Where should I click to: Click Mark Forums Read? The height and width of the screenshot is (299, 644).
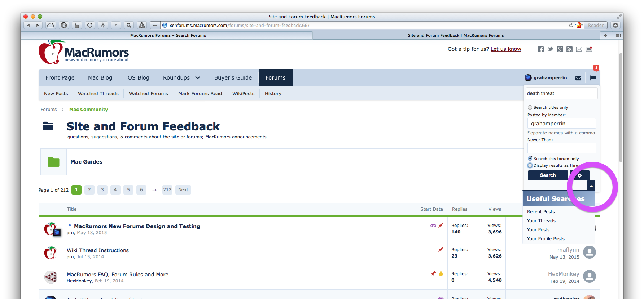coord(200,94)
